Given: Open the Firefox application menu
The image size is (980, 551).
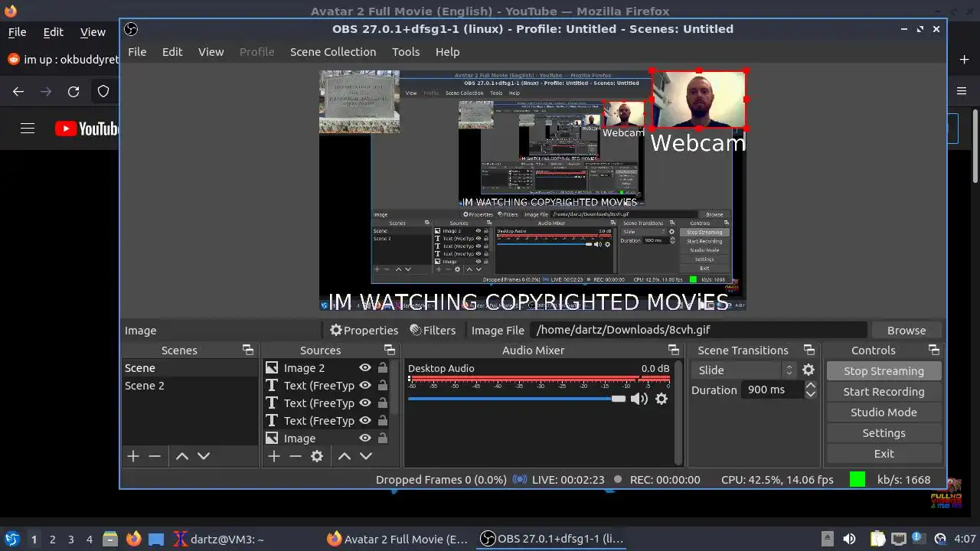Looking at the screenshot, I should [962, 91].
